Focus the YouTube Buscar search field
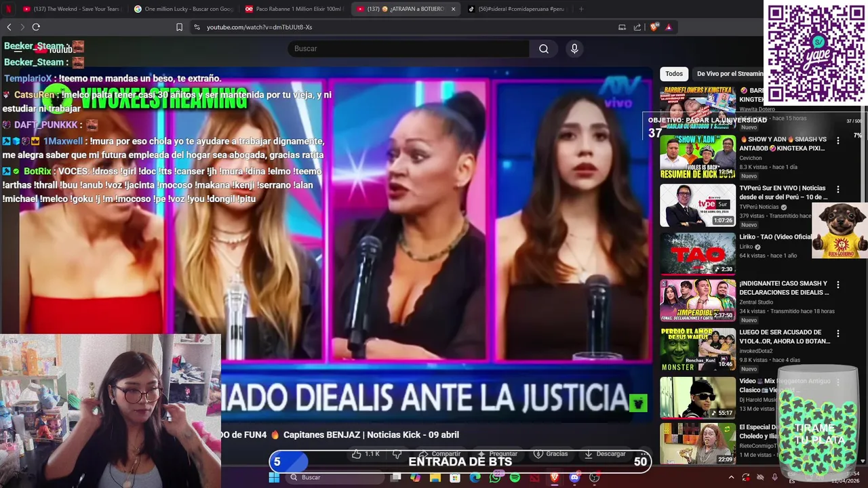This screenshot has height=488, width=868. (x=409, y=49)
